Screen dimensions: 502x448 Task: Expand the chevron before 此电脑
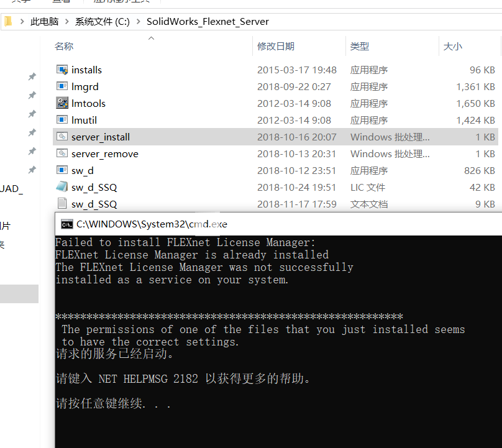point(22,22)
